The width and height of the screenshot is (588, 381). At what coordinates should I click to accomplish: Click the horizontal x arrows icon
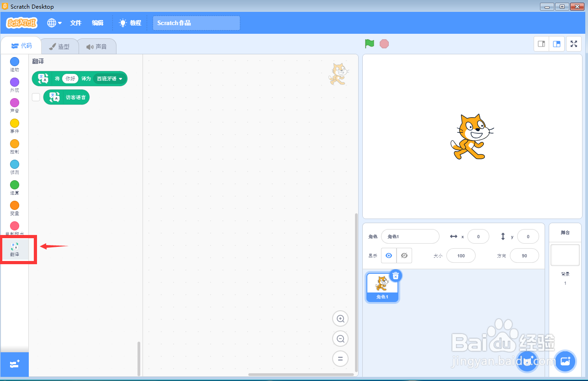[454, 236]
